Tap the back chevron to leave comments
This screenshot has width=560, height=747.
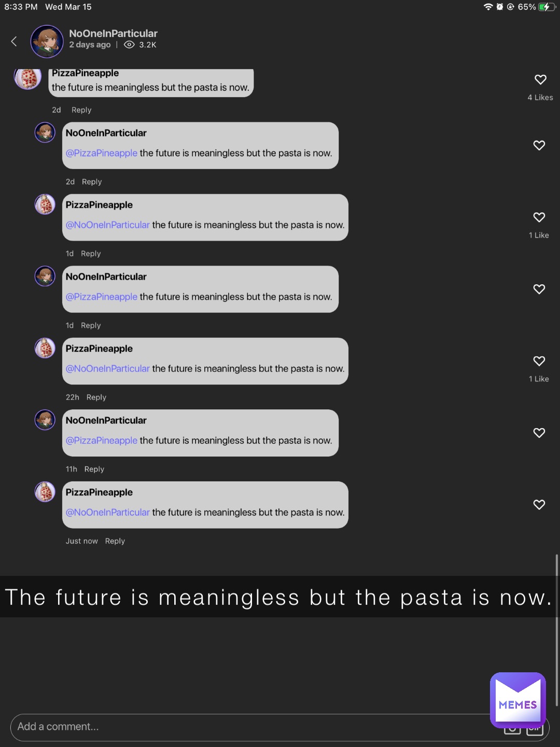[13, 41]
